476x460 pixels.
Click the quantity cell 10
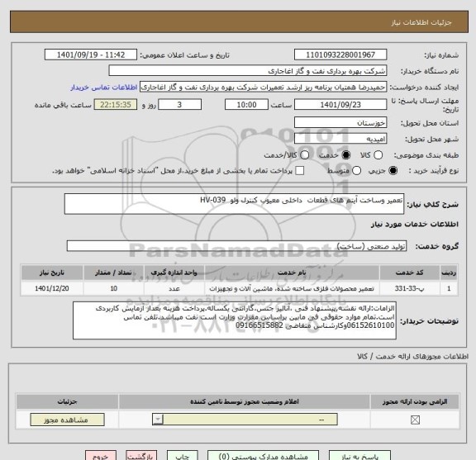pos(113,288)
